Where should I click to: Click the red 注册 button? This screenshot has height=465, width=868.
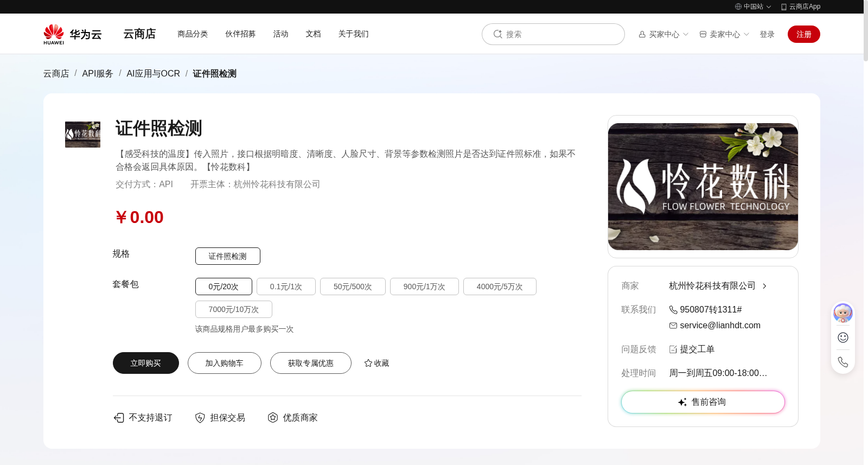(804, 34)
